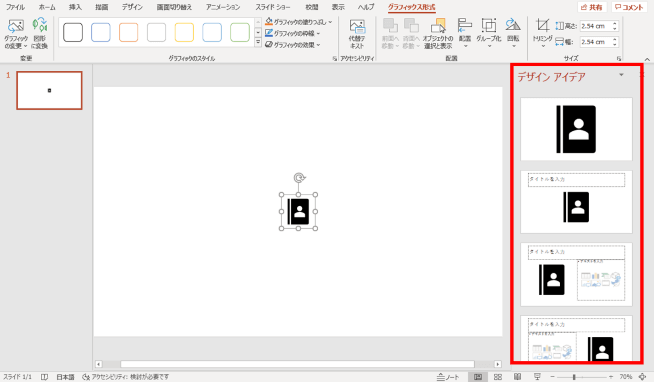This screenshot has width=654, height=382.
Task: Open graphics styles dialog launcher
Action: point(335,59)
